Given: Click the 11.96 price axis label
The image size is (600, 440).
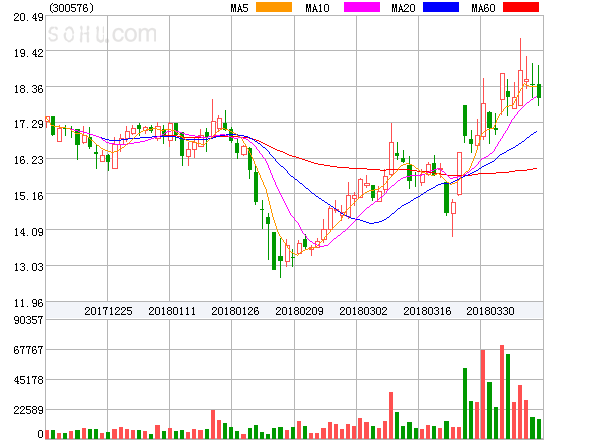Looking at the screenshot, I should [x=29, y=303].
